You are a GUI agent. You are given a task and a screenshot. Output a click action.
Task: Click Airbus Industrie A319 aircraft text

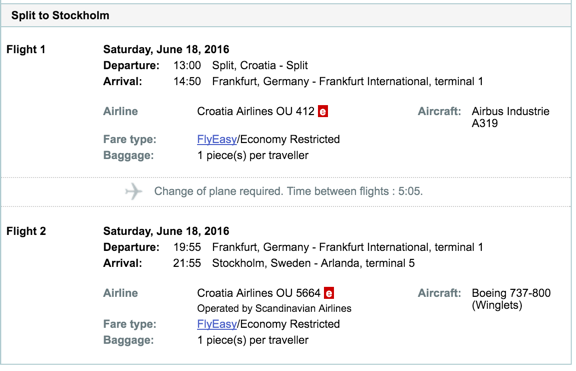[x=510, y=117]
